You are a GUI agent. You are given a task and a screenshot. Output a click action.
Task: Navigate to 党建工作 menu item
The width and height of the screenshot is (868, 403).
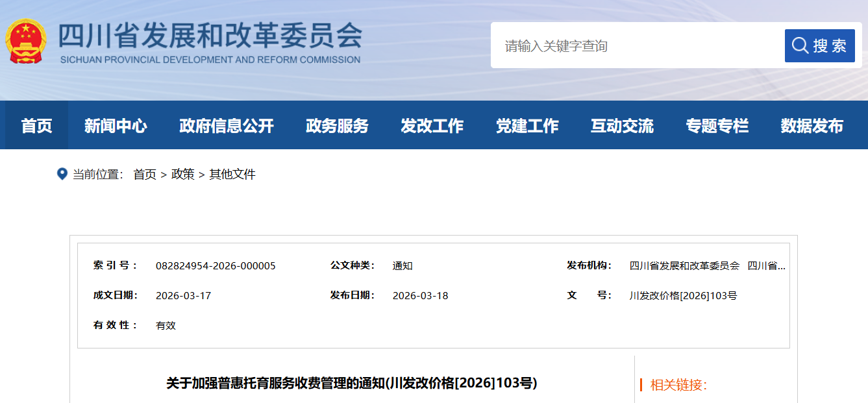527,125
